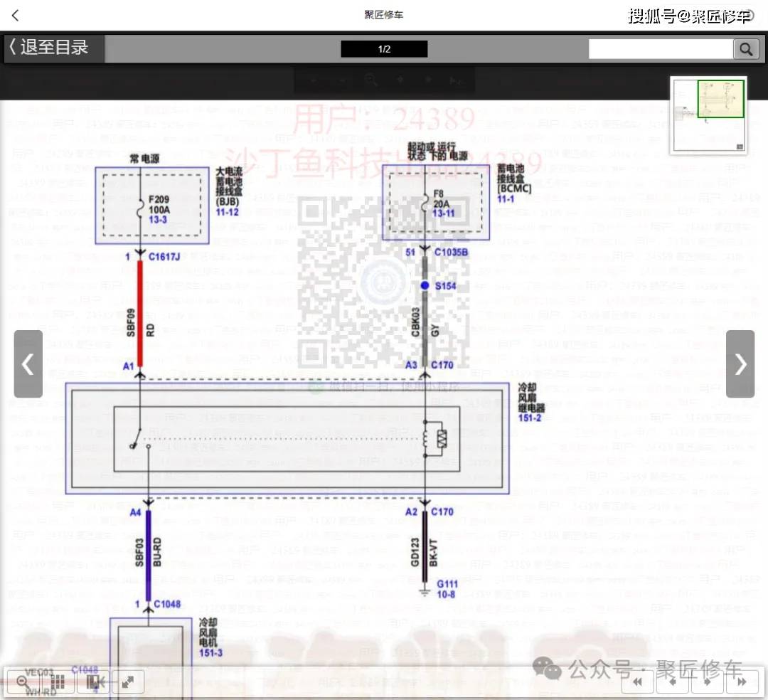Viewport: 768px width, 700px height.
Task: Click the green viewport box in the minimap
Action: (720, 98)
